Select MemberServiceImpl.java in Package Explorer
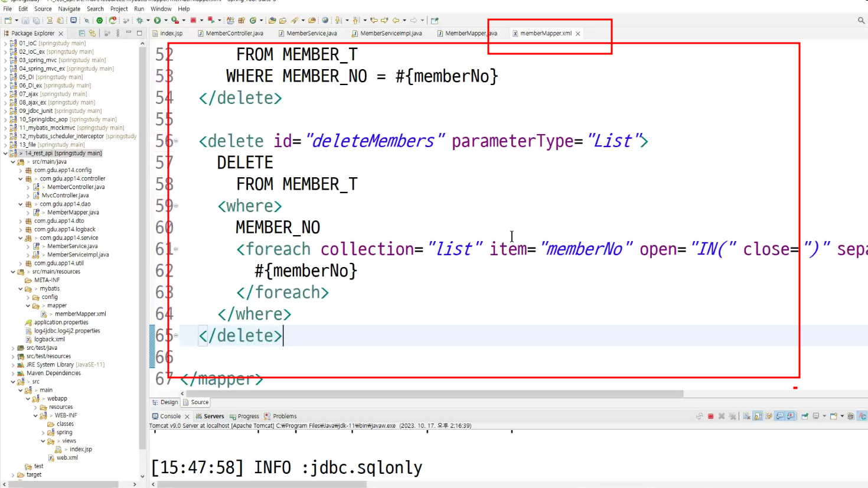The width and height of the screenshot is (868, 488). click(78, 255)
